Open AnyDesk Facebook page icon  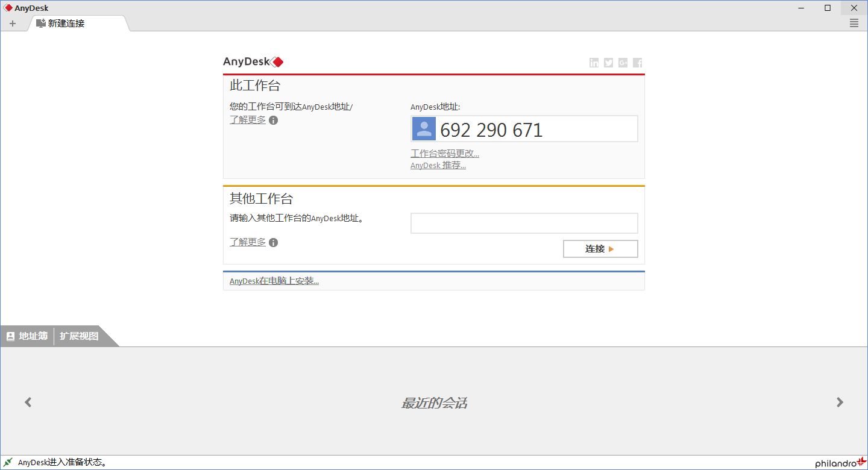[x=638, y=63]
